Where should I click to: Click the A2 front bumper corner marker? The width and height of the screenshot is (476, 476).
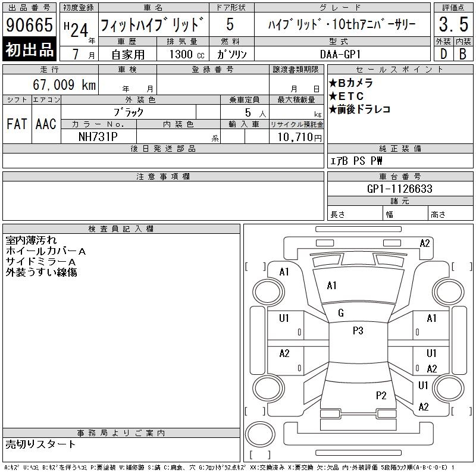click(425, 243)
